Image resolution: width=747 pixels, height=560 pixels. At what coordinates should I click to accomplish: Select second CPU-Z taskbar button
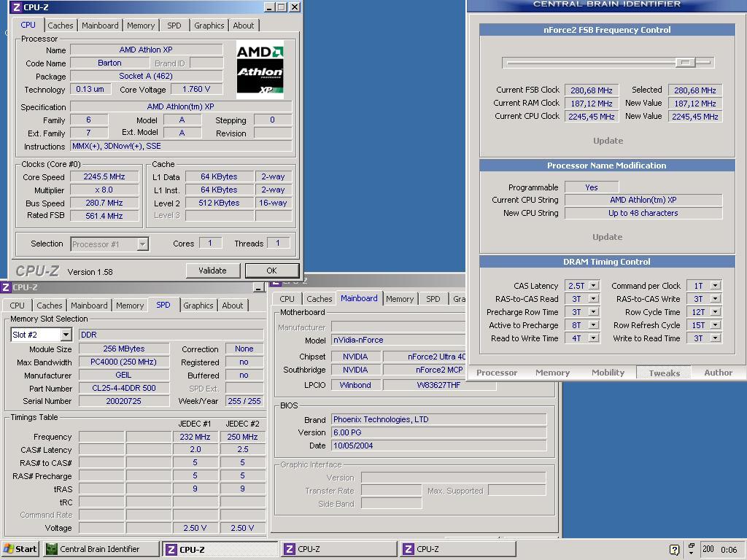pyautogui.click(x=339, y=549)
